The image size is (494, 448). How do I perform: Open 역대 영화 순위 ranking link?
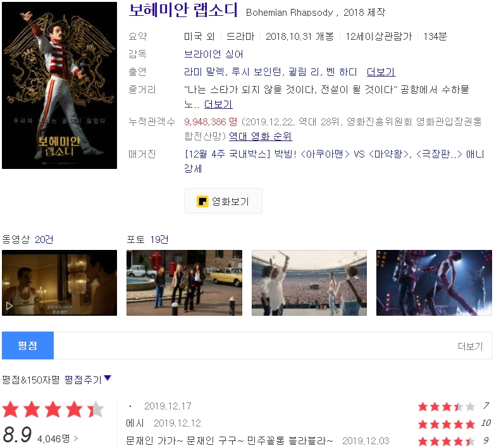coord(260,136)
